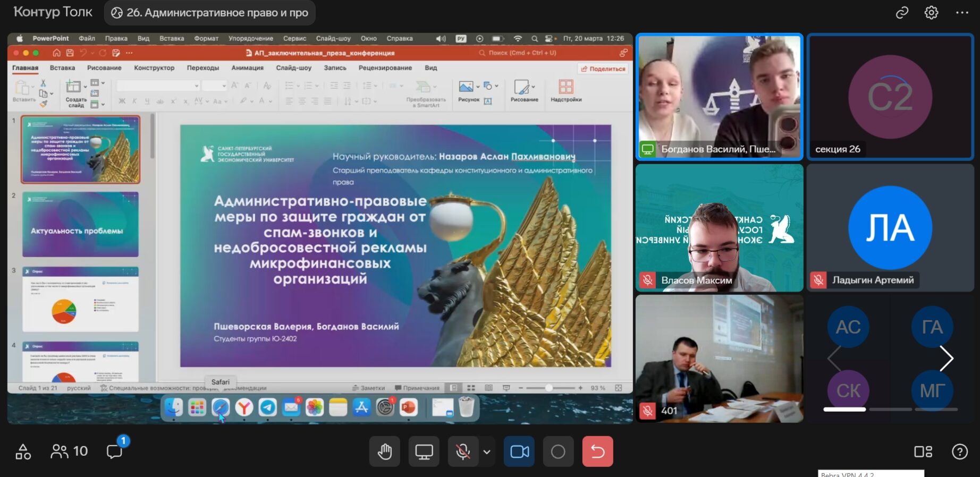Open the three-dots more options menu

click(962, 12)
